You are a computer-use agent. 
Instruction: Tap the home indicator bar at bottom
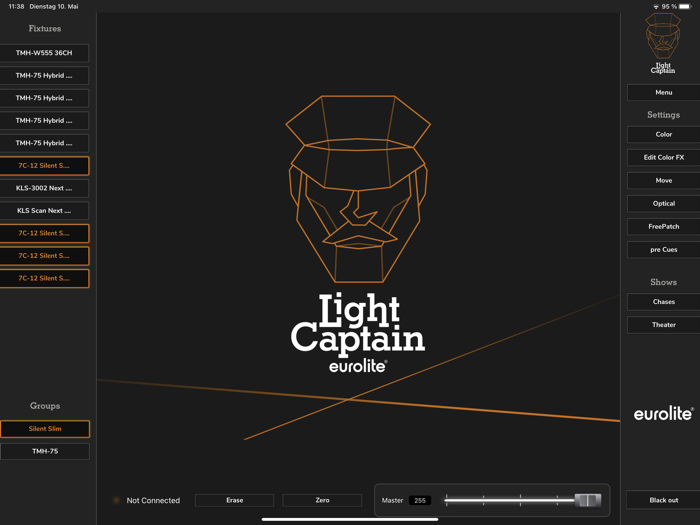tap(350, 520)
